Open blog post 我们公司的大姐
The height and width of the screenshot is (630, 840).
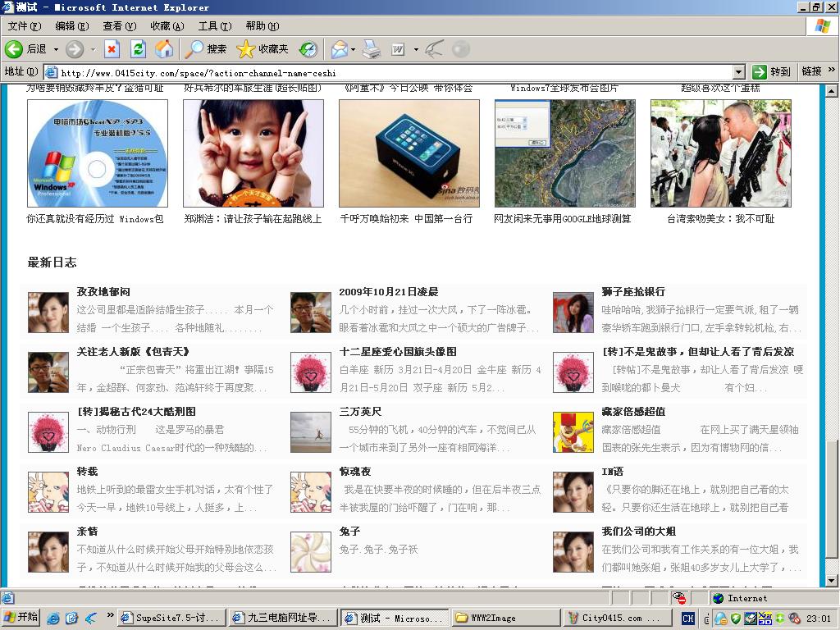[638, 532]
